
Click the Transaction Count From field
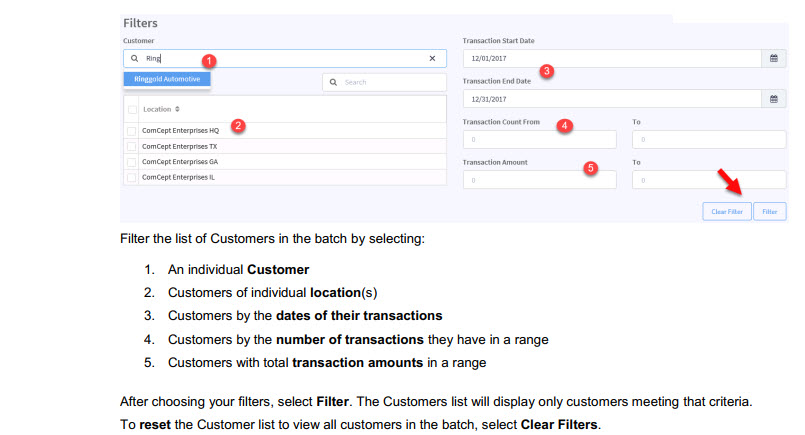(x=539, y=140)
